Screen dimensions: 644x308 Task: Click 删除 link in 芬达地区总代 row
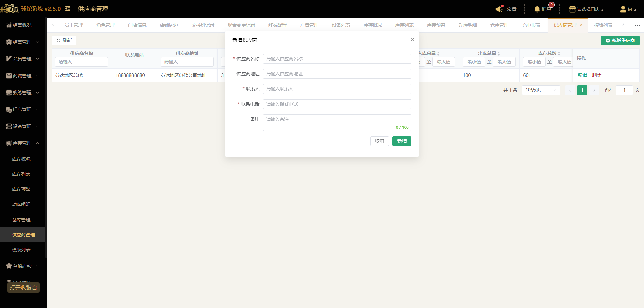597,75
